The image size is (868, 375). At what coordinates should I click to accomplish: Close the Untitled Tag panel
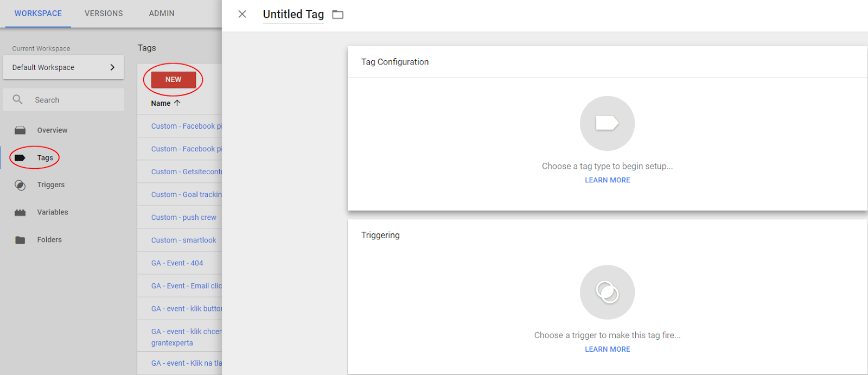(242, 14)
